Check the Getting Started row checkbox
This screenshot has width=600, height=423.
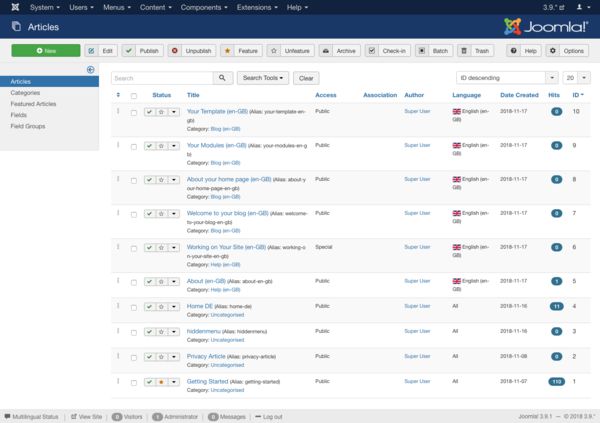[134, 382]
